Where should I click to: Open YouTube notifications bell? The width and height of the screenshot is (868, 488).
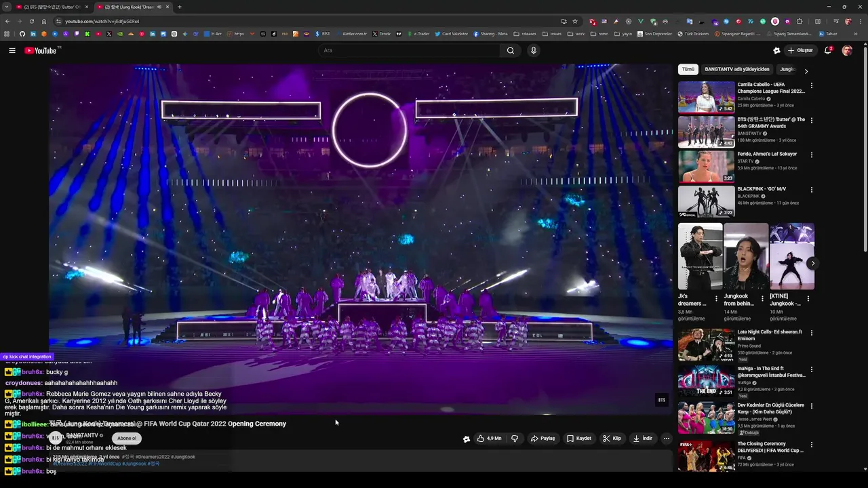pos(828,51)
